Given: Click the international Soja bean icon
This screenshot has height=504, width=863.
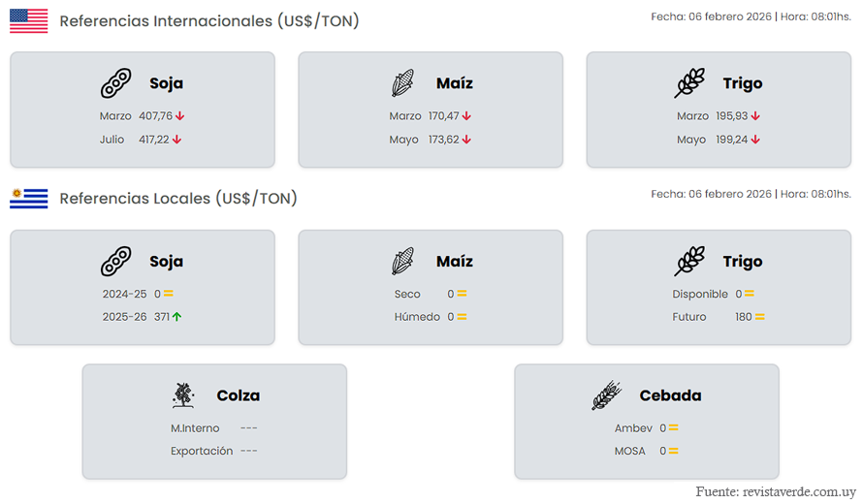Looking at the screenshot, I should coord(115,83).
